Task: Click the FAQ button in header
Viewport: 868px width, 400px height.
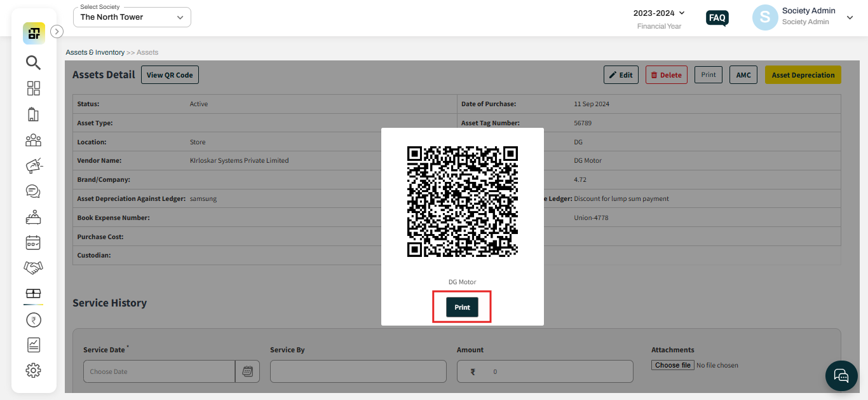Action: pos(717,18)
